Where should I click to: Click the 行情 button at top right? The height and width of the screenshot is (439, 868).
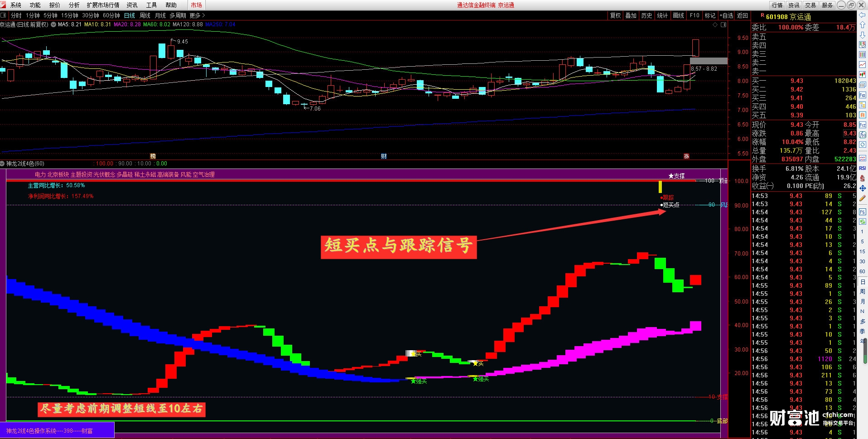tap(777, 5)
